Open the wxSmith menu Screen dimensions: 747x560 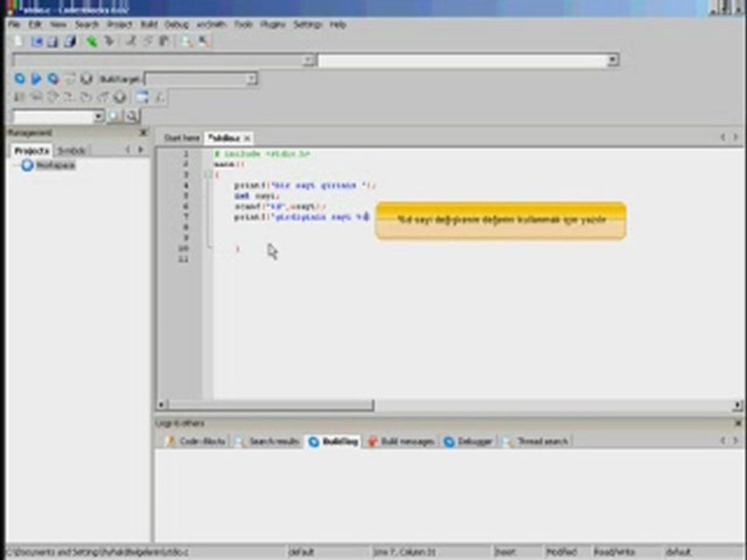point(211,24)
